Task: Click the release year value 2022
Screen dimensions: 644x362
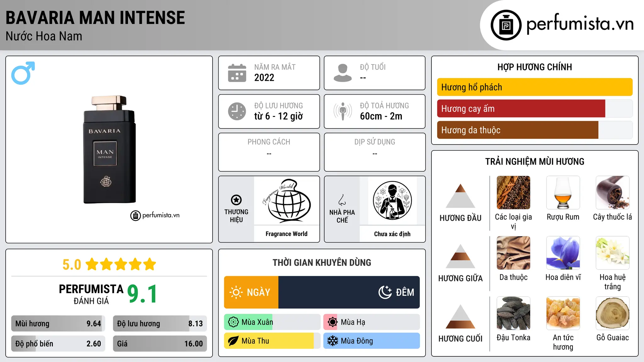Action: [x=264, y=78]
